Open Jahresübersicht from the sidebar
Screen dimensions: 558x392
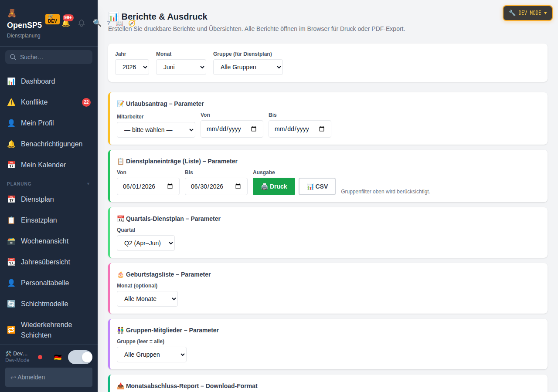pyautogui.click(x=49, y=262)
